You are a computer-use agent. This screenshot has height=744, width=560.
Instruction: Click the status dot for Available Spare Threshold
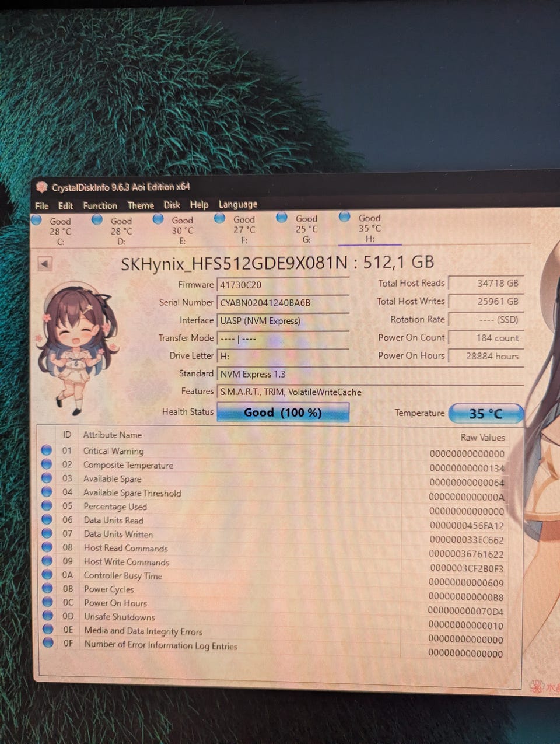coord(47,492)
